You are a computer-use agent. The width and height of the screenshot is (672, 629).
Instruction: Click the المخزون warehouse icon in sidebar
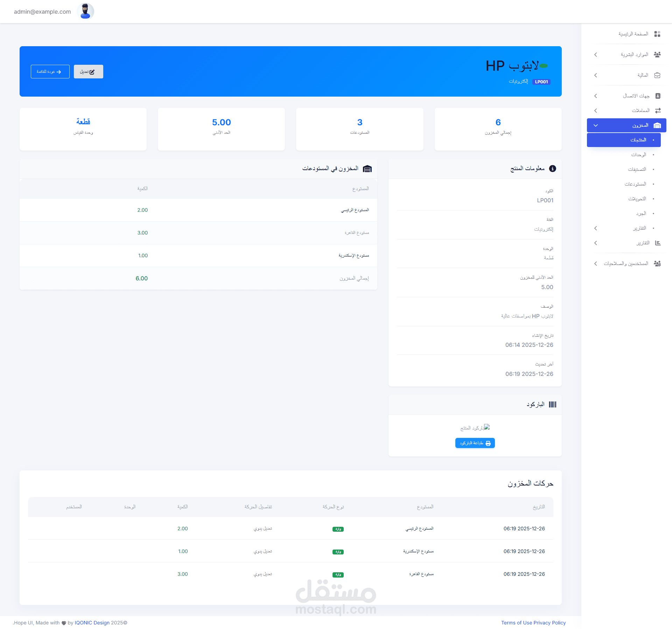657,125
